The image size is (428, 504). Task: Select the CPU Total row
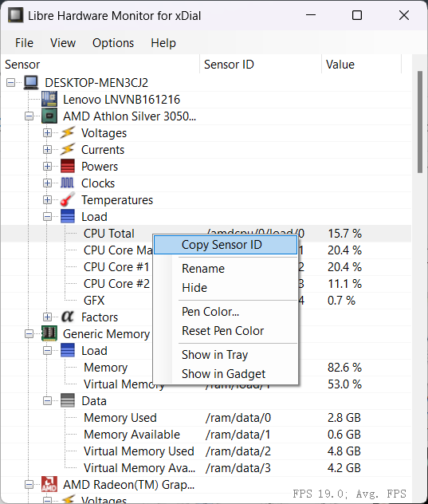coord(206,234)
